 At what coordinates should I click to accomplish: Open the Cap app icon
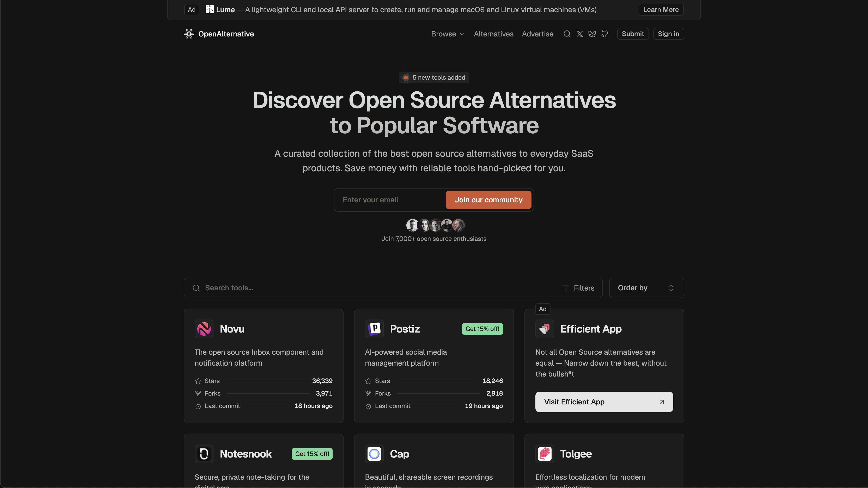pyautogui.click(x=374, y=454)
